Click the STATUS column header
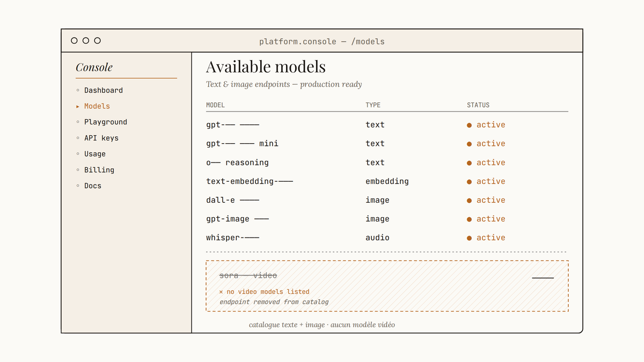Viewport: 644px width, 362px height. [x=478, y=105]
